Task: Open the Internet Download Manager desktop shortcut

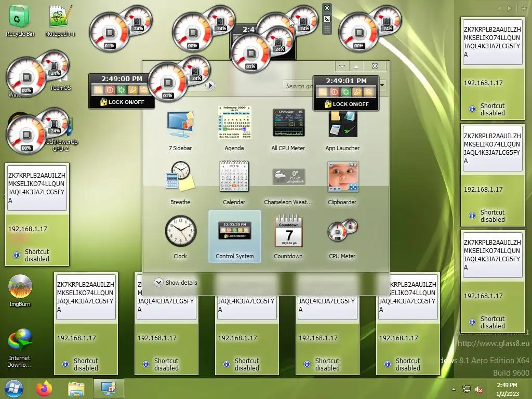Action: point(20,348)
